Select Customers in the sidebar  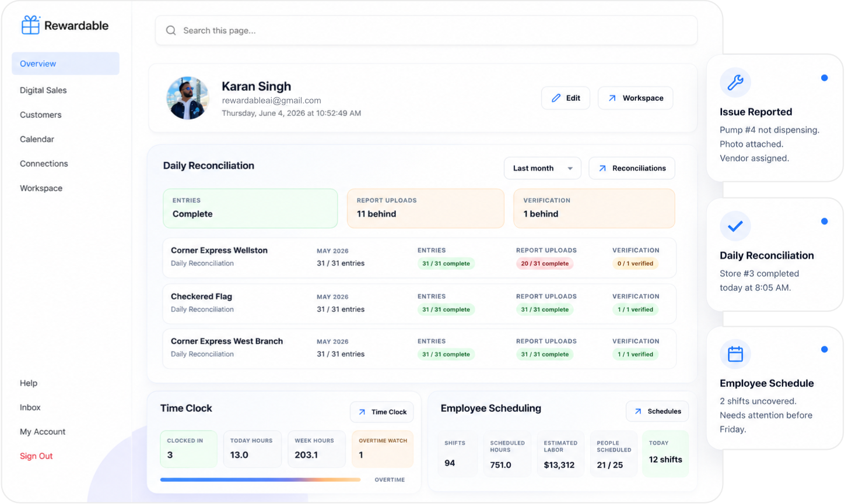(x=40, y=115)
